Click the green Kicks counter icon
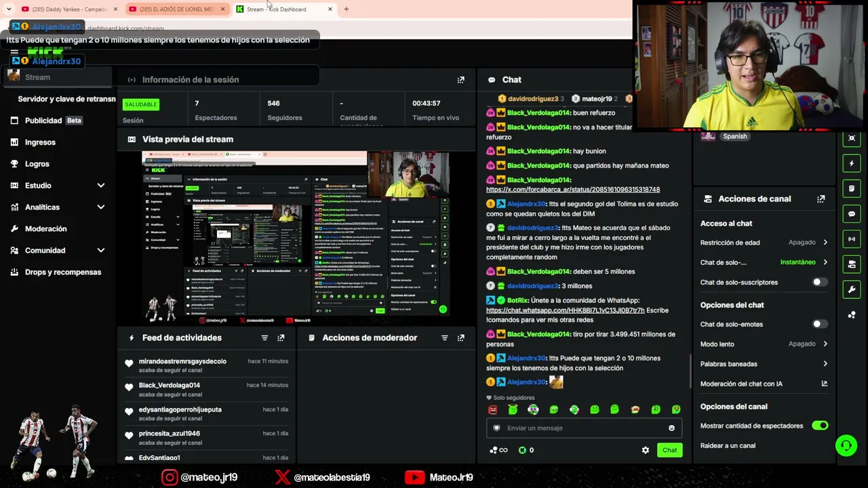Viewport: 868px width, 488px height. click(x=522, y=450)
